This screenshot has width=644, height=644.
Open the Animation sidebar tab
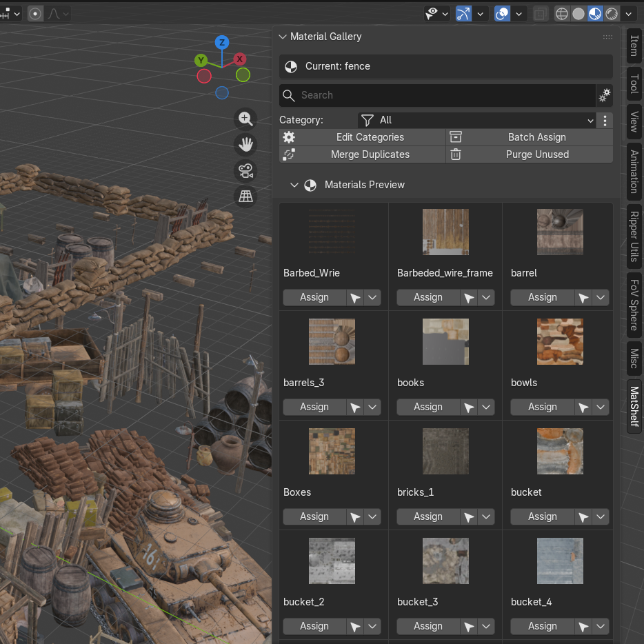point(634,172)
